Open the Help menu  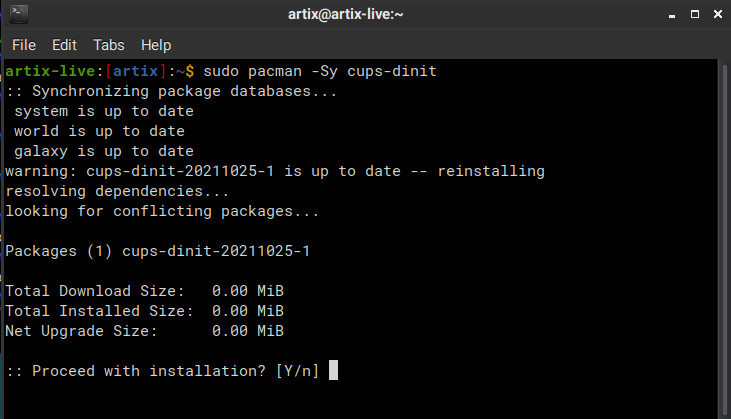[x=156, y=45]
